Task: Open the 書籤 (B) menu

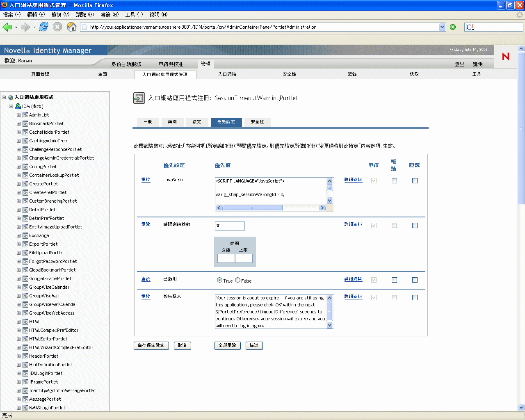Action: [110, 15]
